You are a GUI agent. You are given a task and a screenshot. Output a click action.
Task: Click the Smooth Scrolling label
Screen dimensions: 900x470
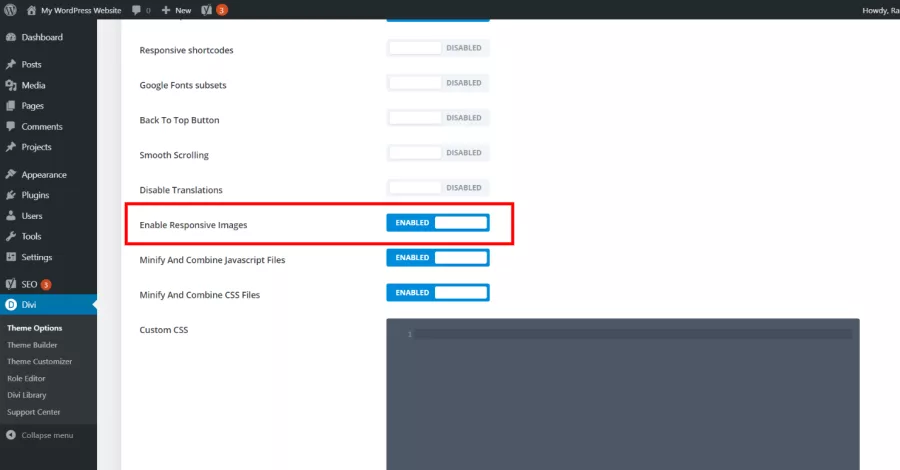(x=174, y=155)
